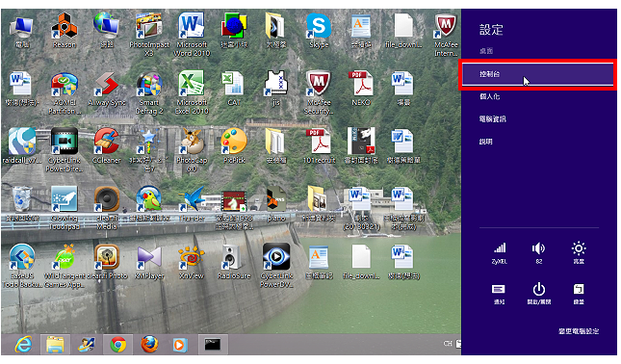Open 電腦資訊 in the settings list
Viewport: 621px width, 364px height.
tap(492, 118)
